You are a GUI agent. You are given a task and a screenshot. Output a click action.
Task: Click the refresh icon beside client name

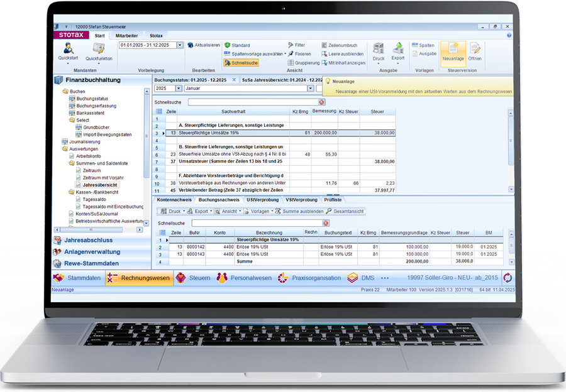click(508, 278)
